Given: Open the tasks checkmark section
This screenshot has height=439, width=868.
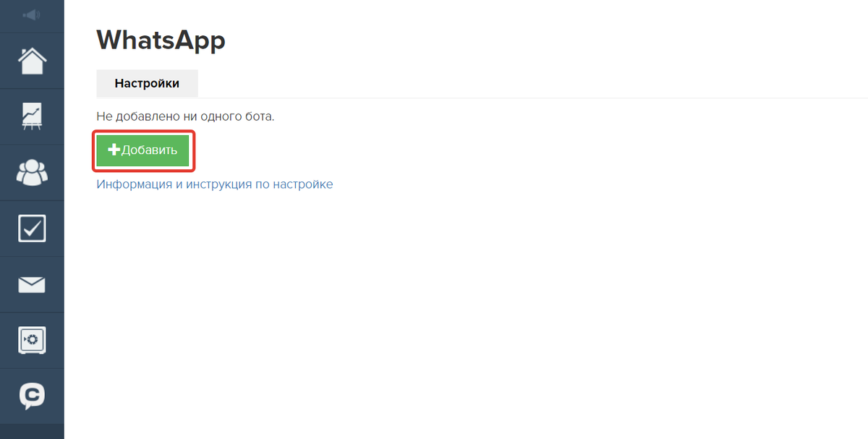Looking at the screenshot, I should [x=32, y=229].
